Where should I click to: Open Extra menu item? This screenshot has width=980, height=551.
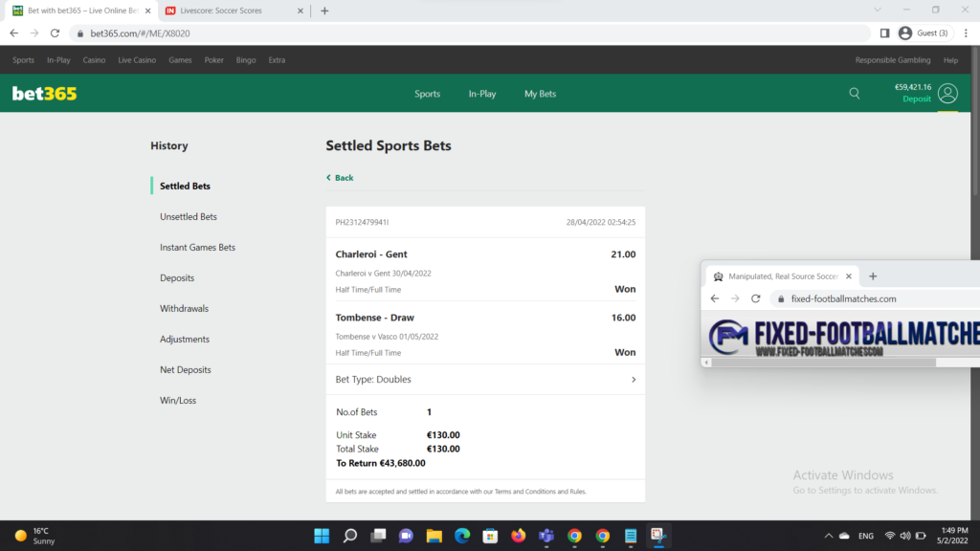277,60
